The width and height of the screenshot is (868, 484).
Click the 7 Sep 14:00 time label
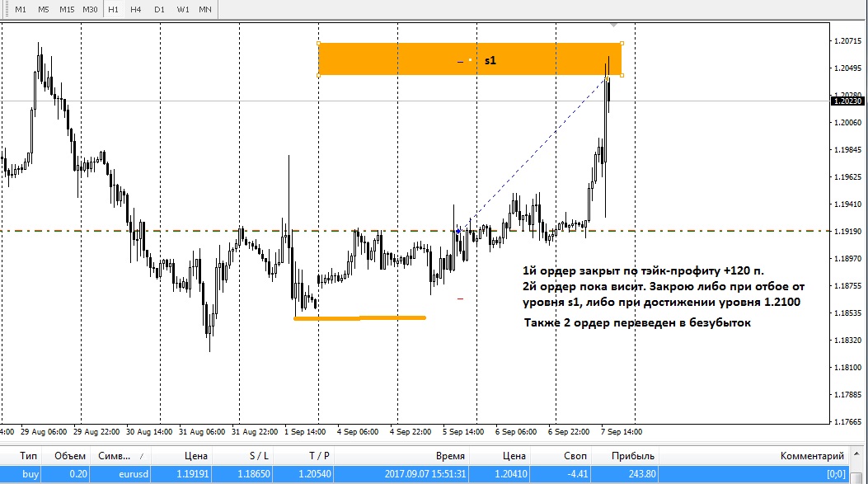(621, 432)
